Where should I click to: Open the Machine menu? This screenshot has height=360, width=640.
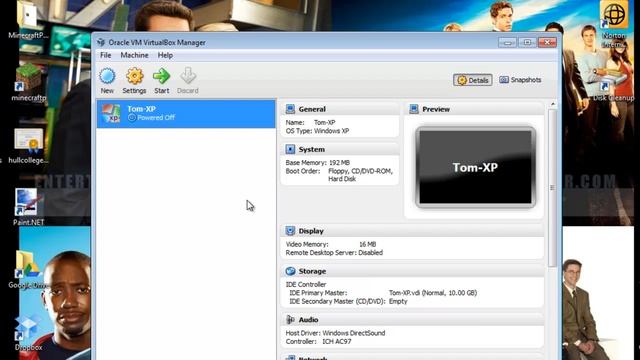coord(134,55)
